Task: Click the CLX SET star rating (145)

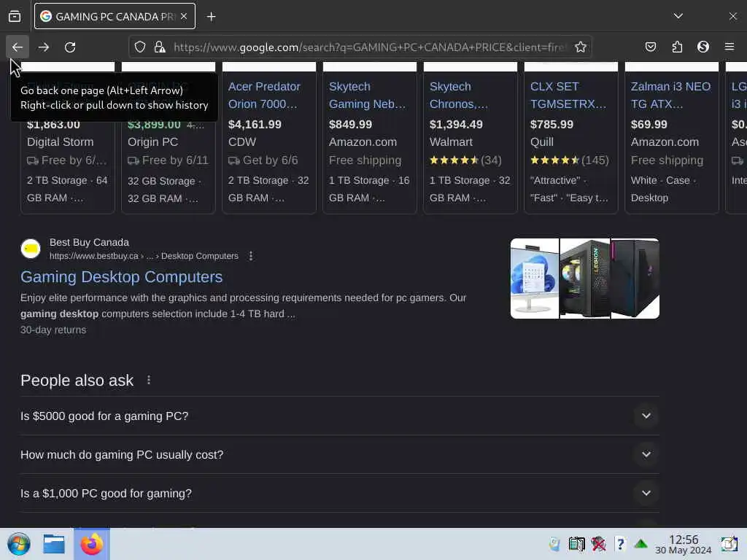Action: [x=569, y=160]
